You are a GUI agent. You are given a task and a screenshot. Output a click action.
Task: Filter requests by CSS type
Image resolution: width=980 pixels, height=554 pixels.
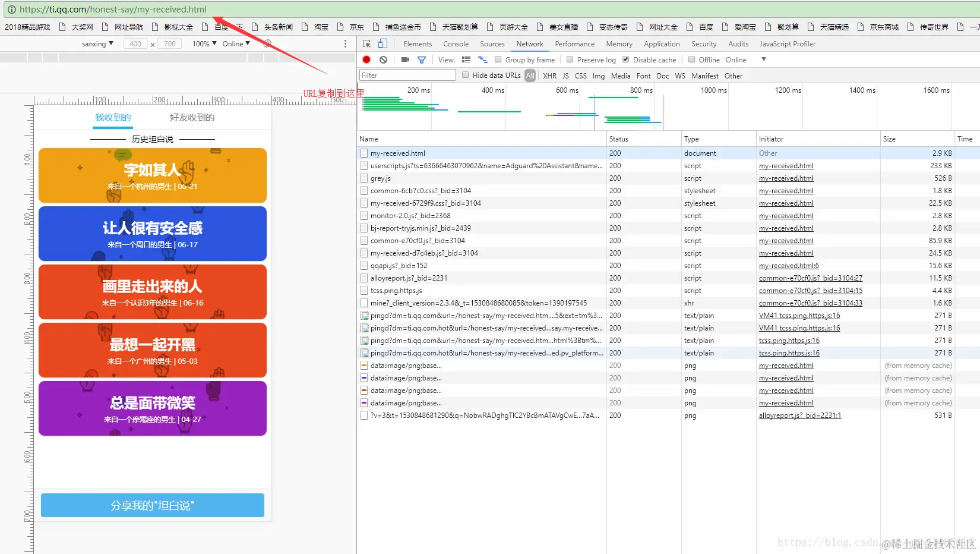click(581, 75)
